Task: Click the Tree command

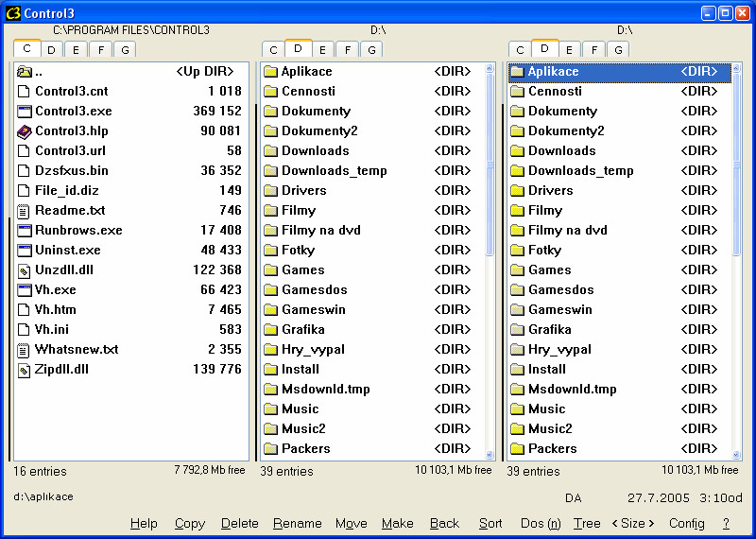Action: point(587,524)
